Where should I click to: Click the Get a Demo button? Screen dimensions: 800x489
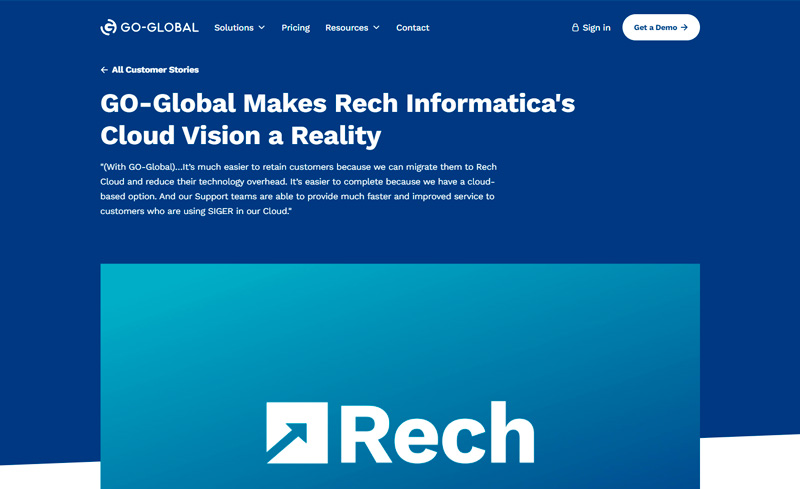pos(661,27)
